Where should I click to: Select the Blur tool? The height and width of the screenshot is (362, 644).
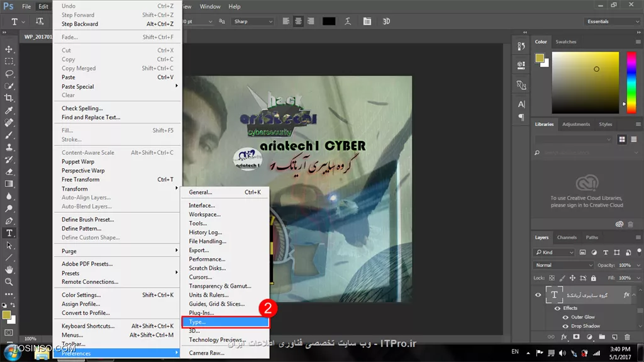pyautogui.click(x=9, y=196)
